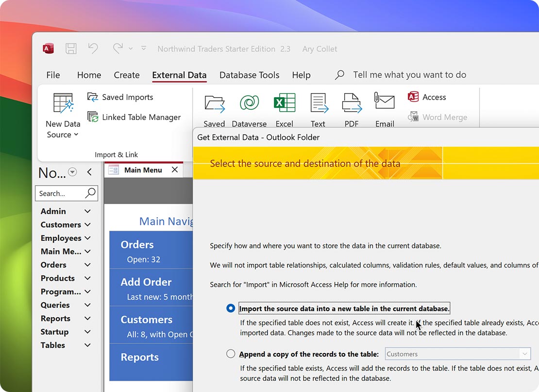
Task: Switch to the Database Tools ribbon tab
Action: (x=249, y=75)
